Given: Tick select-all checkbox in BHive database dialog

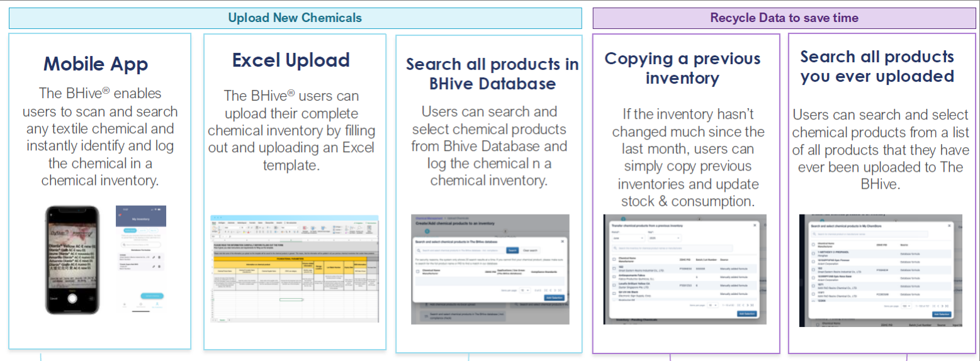Looking at the screenshot, I should coord(417,272).
